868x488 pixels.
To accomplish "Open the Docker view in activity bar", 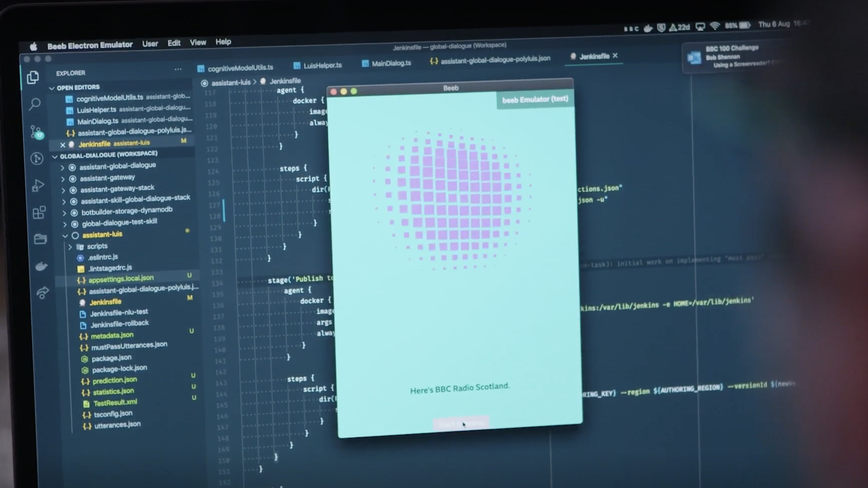I will click(41, 266).
